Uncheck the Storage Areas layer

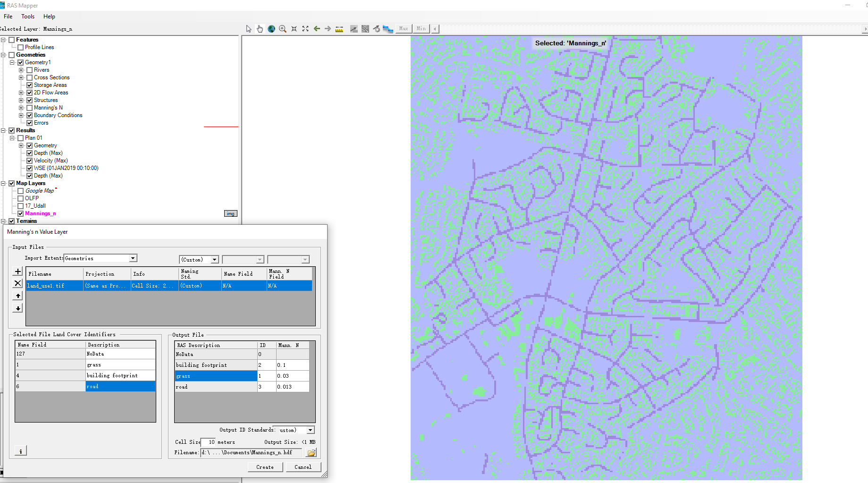point(29,85)
